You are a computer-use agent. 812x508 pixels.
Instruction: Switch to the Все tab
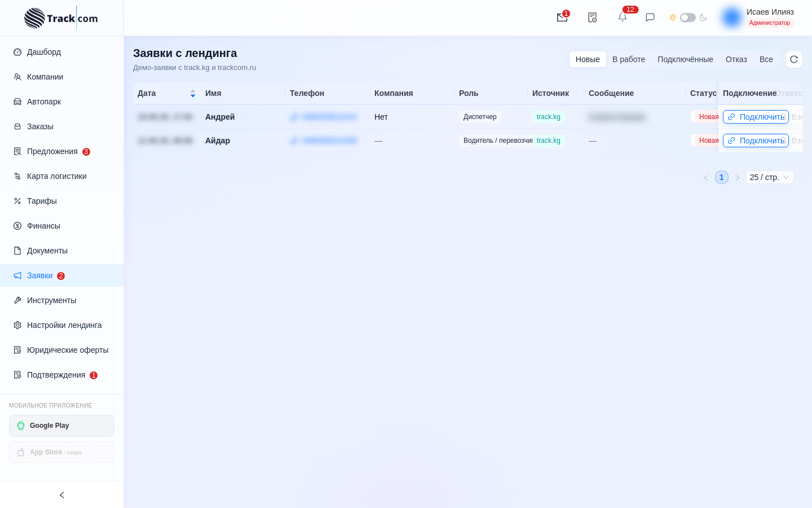(x=766, y=59)
